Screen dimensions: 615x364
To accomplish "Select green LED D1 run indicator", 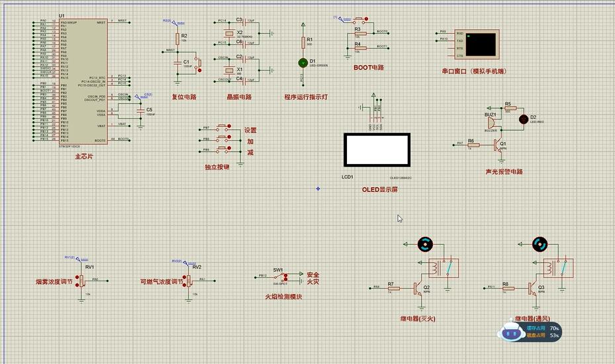I will (x=303, y=62).
